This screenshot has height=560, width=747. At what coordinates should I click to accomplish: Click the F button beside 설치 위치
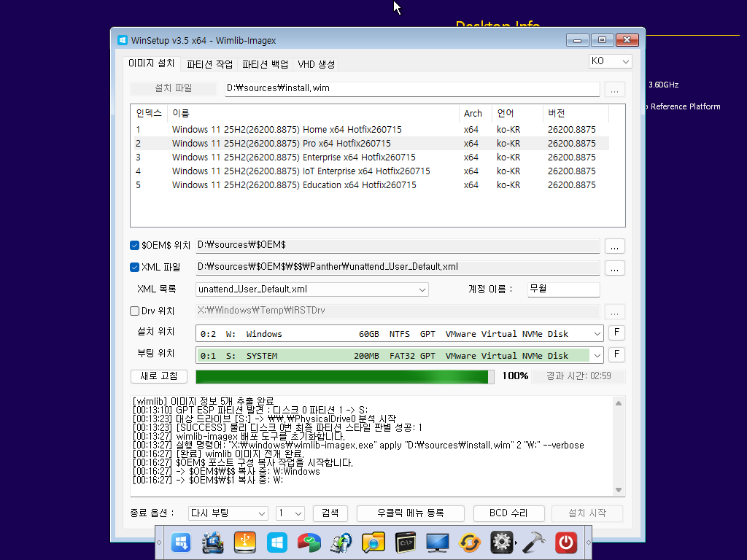pos(616,332)
